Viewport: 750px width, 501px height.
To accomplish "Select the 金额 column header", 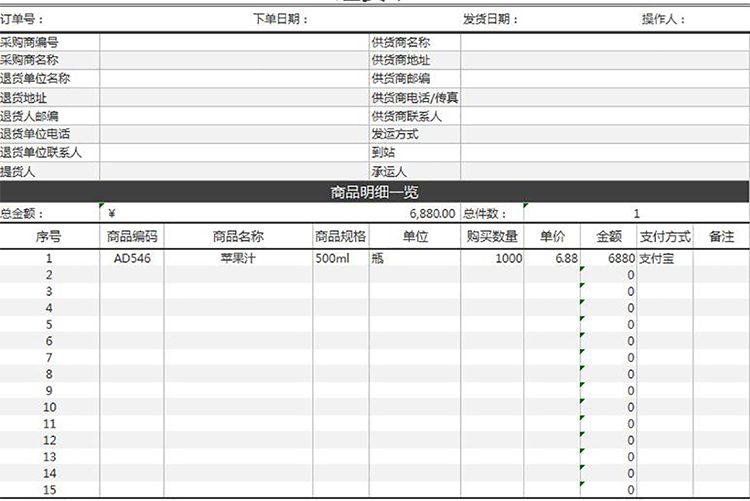I will [609, 236].
